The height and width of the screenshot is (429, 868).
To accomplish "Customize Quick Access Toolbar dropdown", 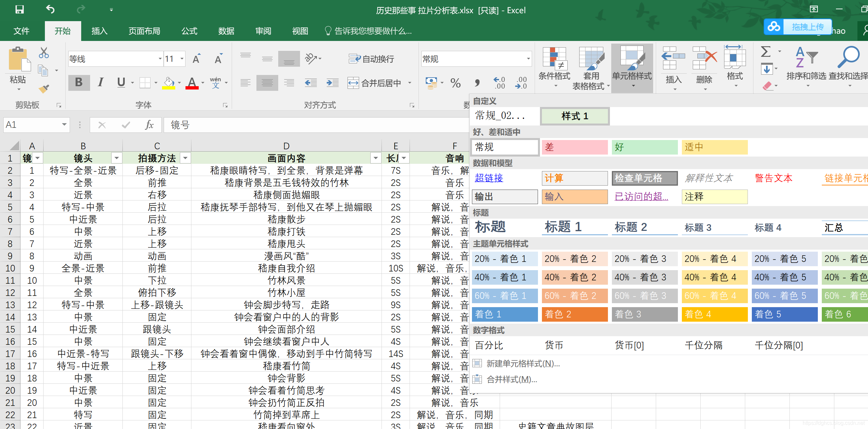I will click(111, 10).
